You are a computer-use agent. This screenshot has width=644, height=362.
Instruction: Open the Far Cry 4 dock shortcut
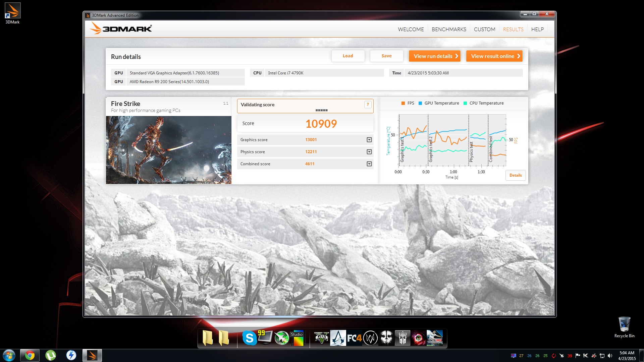point(354,338)
